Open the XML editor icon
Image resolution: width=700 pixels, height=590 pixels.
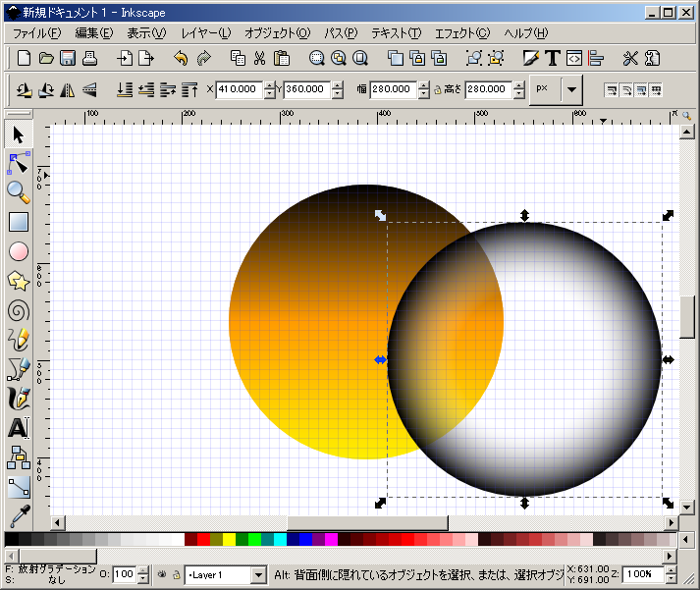[574, 59]
